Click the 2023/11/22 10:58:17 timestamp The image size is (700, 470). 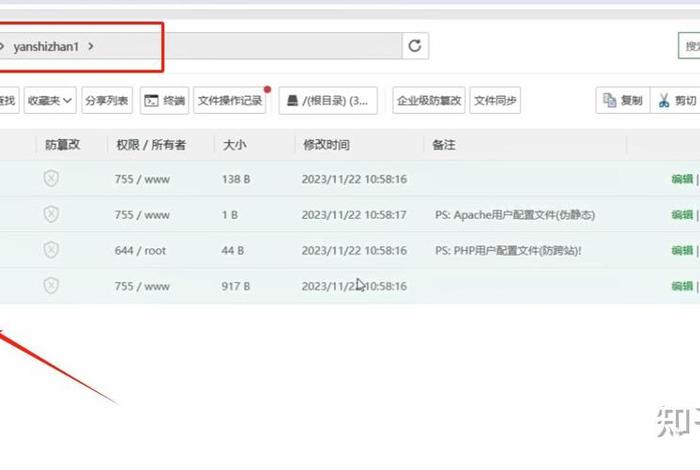click(354, 215)
